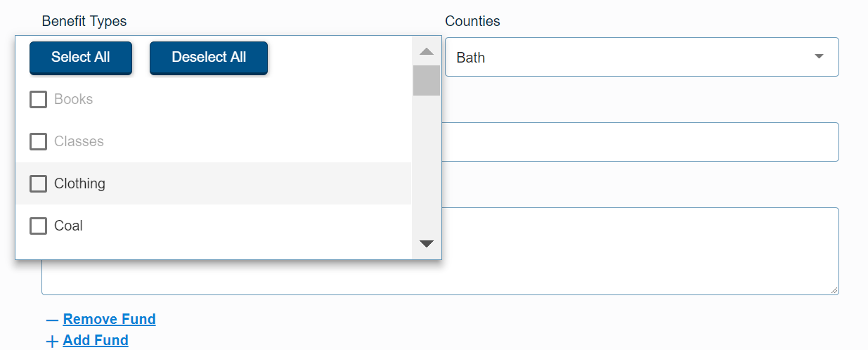The width and height of the screenshot is (868, 350).
Task: Click the minus icon beside Remove Fund
Action: 52,320
